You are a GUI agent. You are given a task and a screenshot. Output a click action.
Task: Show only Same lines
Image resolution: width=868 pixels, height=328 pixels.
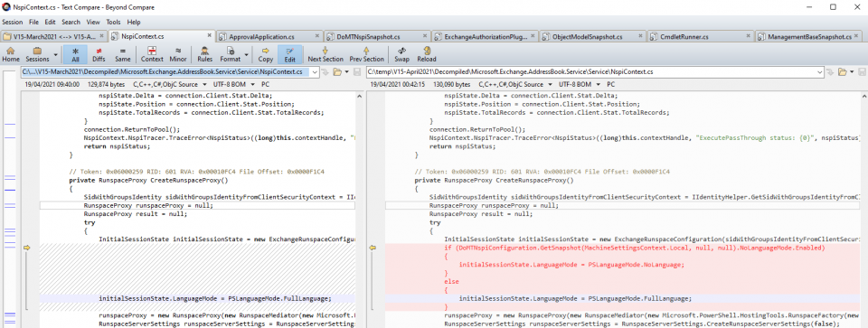(x=122, y=54)
